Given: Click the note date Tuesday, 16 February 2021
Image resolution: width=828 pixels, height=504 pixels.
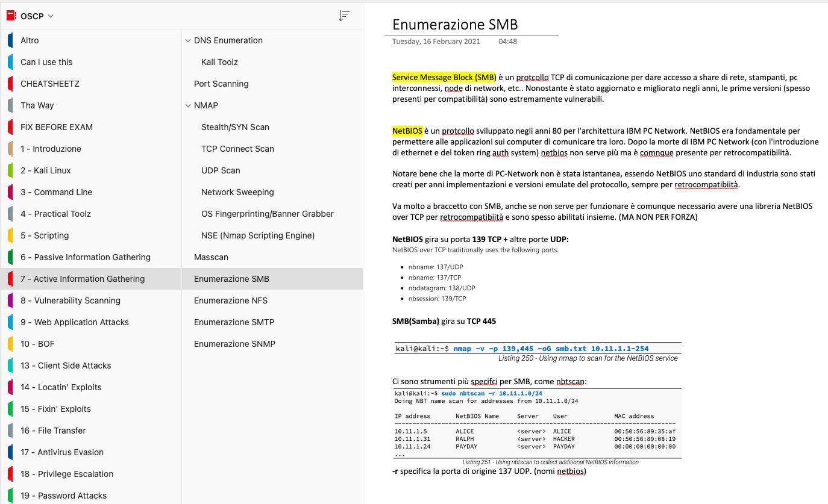Looking at the screenshot, I should point(436,42).
